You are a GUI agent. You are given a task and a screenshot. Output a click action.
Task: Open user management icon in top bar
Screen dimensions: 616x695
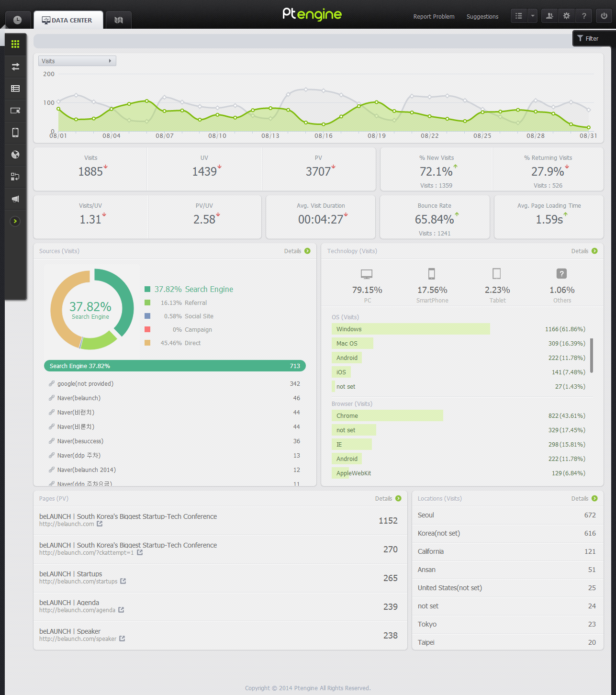click(x=549, y=16)
